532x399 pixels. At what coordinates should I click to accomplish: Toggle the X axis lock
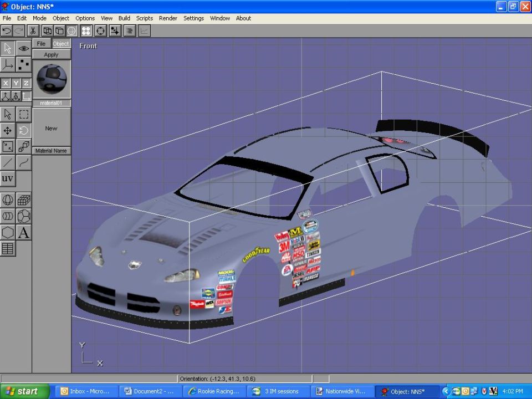tap(6, 83)
